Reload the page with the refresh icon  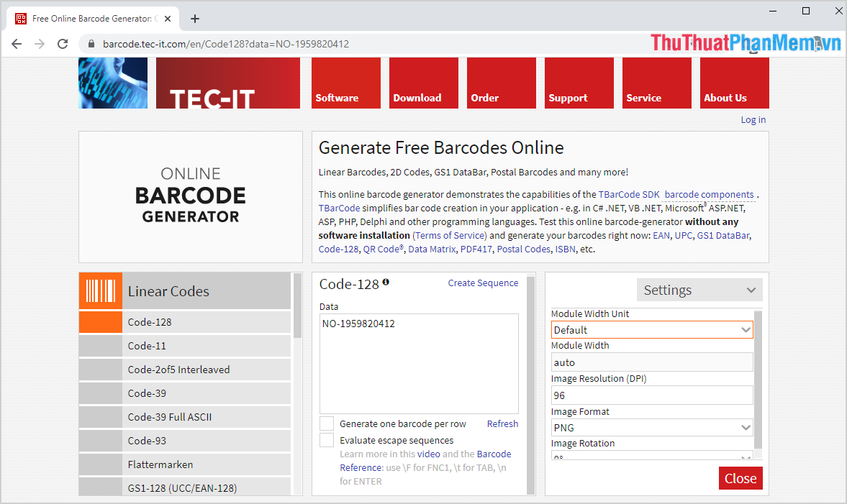click(63, 44)
